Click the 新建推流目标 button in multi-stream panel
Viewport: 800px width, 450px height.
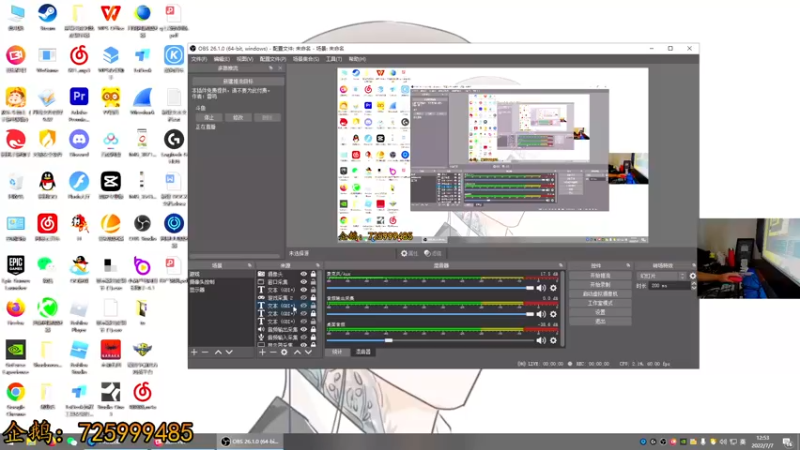(238, 81)
